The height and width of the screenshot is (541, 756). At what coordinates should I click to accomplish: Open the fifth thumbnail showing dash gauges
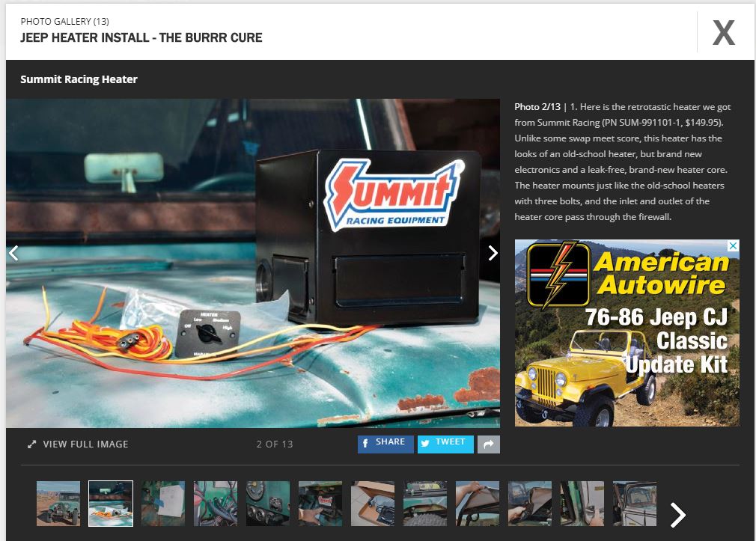point(268,503)
